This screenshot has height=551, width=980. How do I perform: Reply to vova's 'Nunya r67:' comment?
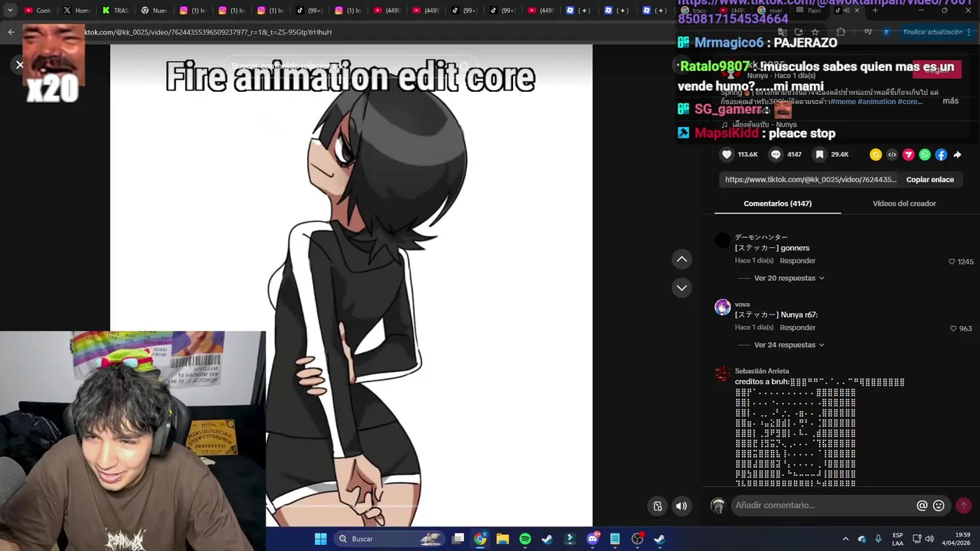[x=797, y=328]
